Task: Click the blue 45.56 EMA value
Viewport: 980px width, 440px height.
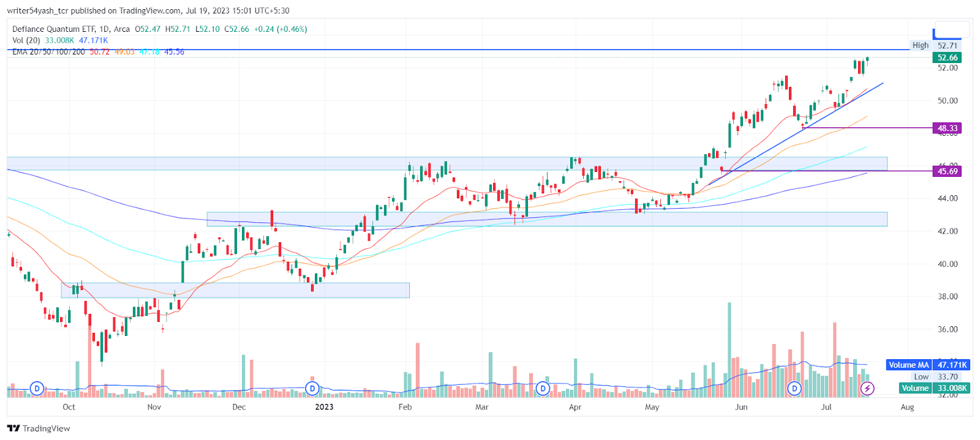Action: 174,52
